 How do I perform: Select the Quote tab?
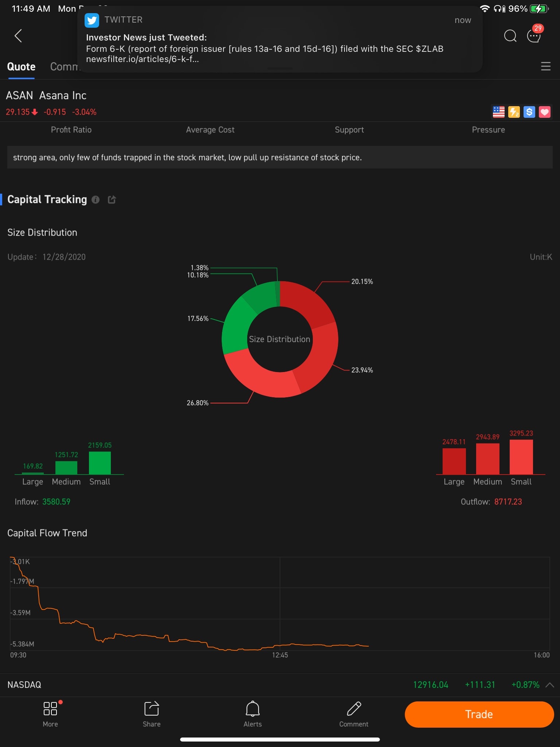pyautogui.click(x=21, y=67)
